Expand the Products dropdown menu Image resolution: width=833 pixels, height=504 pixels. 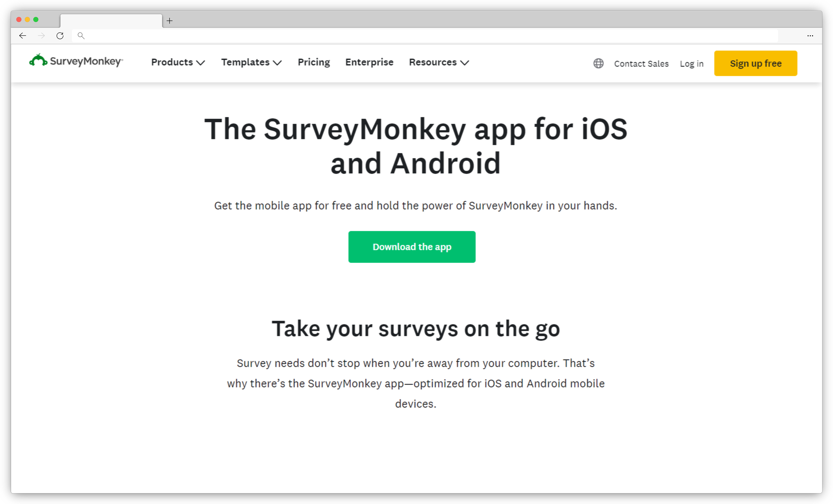click(x=177, y=62)
